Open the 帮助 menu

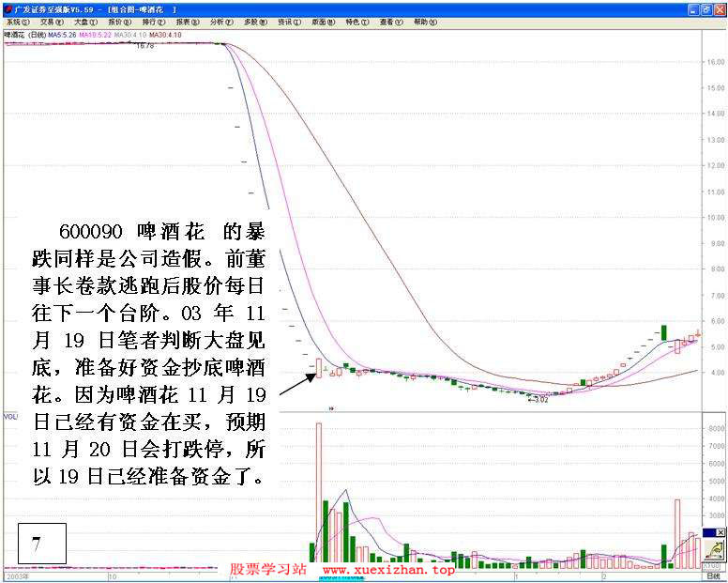[425, 22]
